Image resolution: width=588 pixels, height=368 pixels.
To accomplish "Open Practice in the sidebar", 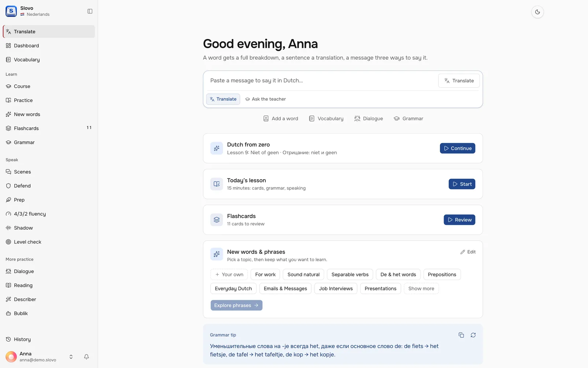I will (49, 100).
